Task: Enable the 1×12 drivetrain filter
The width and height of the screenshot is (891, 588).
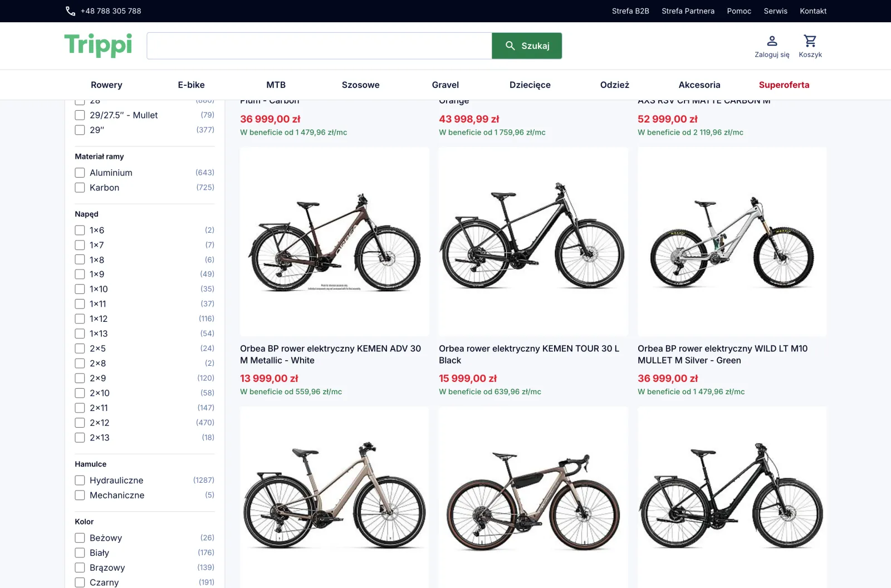Action: [80, 318]
